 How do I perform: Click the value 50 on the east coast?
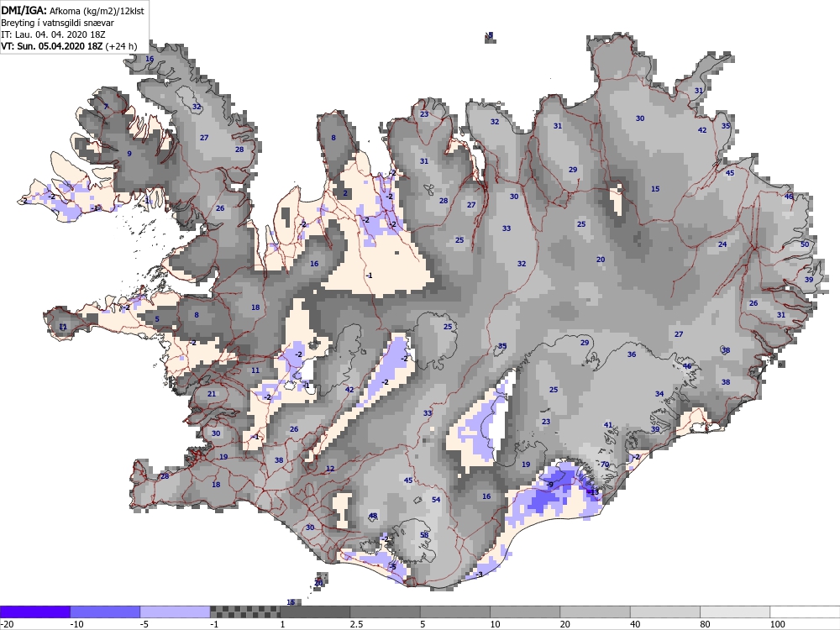point(805,244)
